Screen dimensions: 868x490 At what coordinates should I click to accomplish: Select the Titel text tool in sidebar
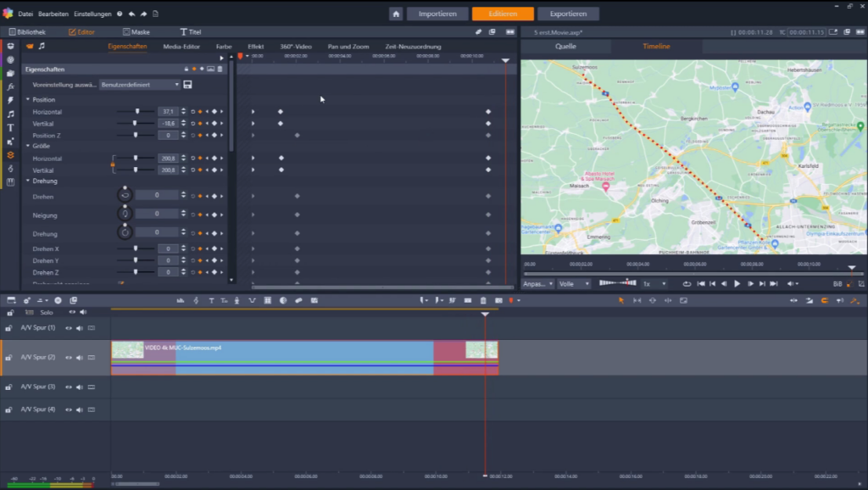click(x=11, y=127)
